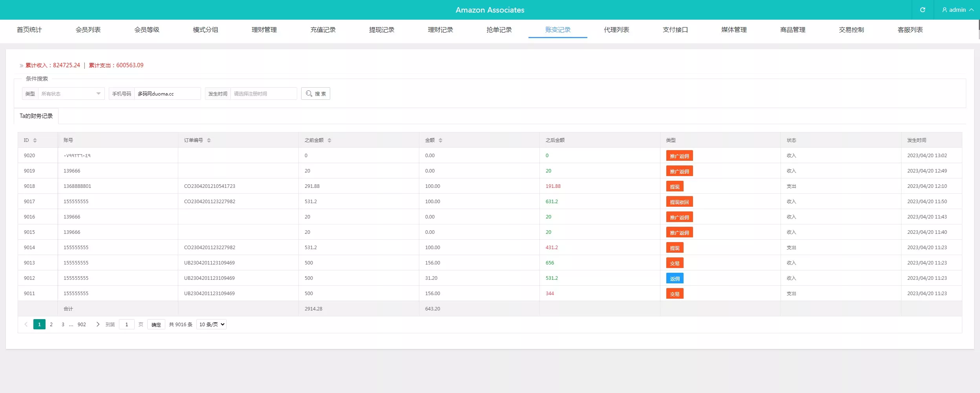
Task: Switch to 提现记录 tab
Action: 381,30
